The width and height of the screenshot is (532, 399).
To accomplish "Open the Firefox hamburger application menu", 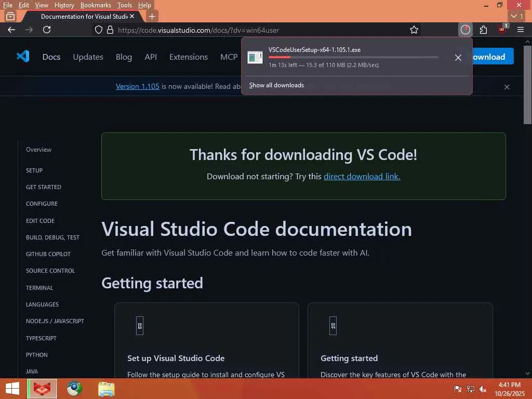I will [521, 30].
